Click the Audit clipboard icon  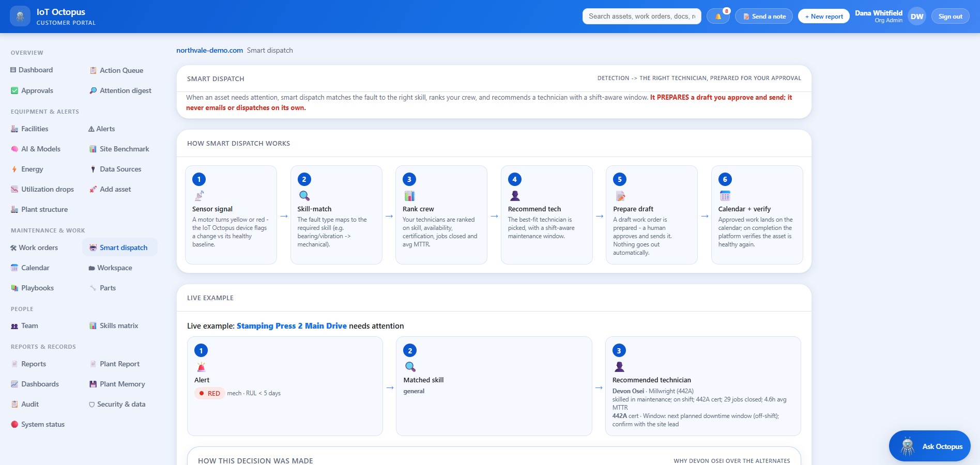click(14, 404)
